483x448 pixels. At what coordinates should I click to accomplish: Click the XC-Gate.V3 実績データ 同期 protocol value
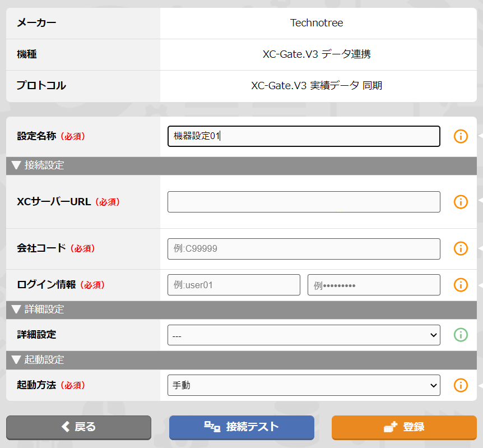317,85
